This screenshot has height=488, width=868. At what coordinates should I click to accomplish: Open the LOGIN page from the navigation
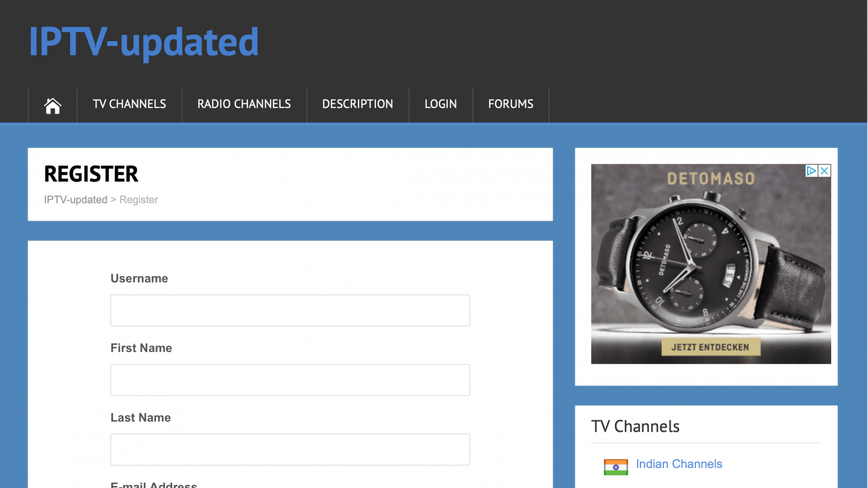(441, 104)
